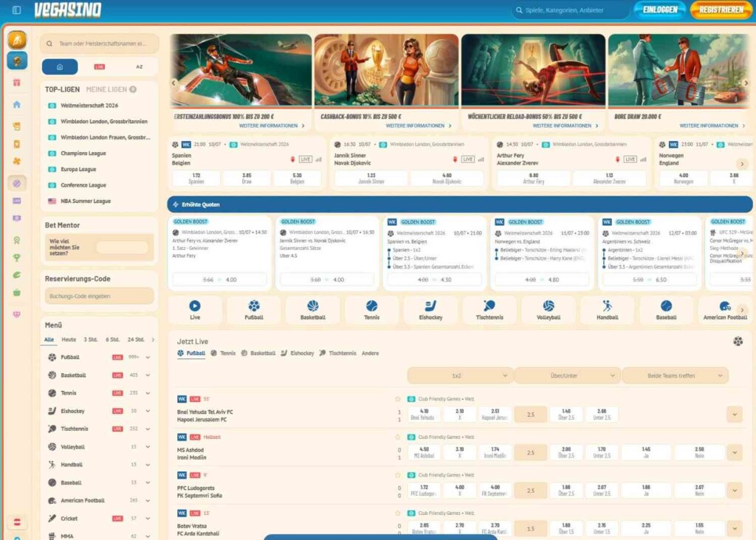Open the gift promotions icon in sidebar
The height and width of the screenshot is (540, 756).
pos(17,83)
